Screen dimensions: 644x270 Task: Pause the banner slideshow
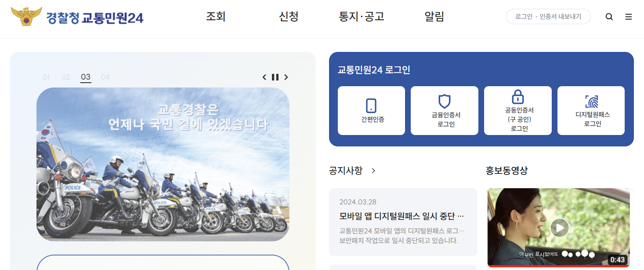tap(275, 77)
